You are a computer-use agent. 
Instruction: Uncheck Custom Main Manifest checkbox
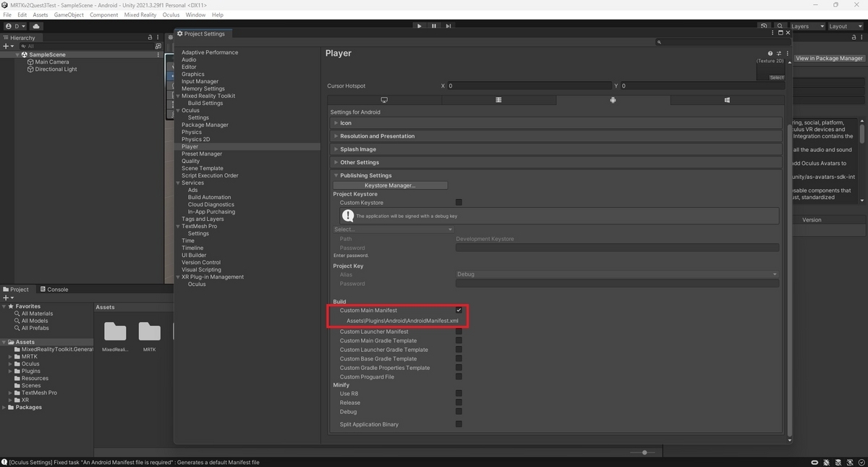(x=459, y=311)
